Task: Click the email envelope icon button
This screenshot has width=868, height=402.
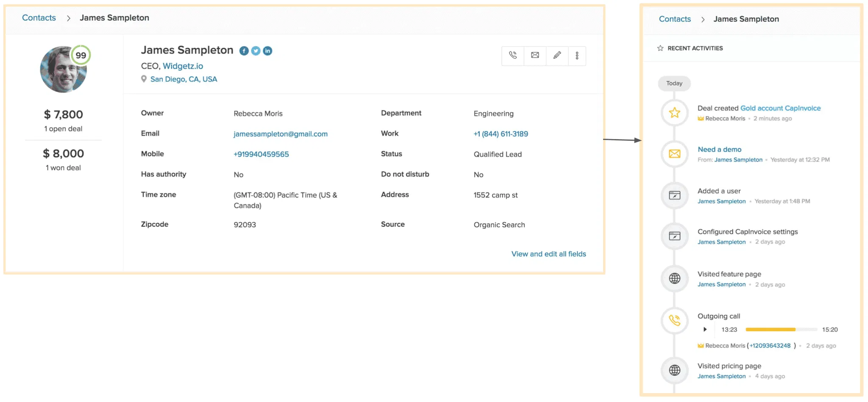Action: click(535, 55)
